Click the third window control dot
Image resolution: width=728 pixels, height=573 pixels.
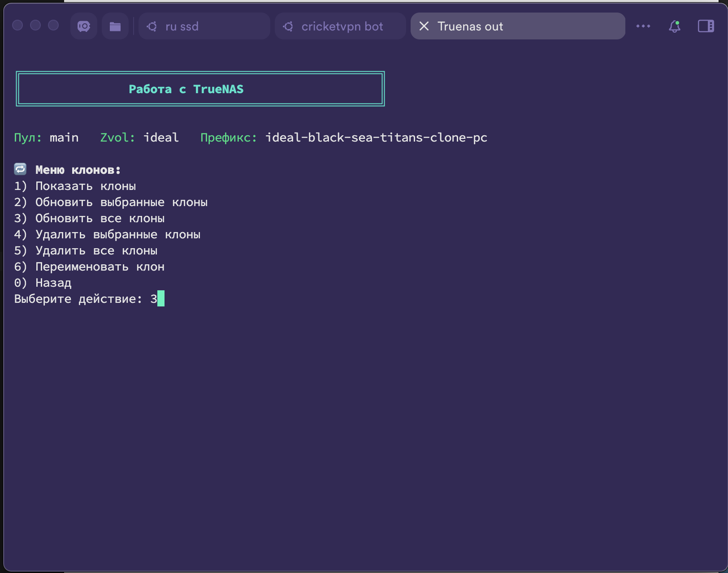coord(53,26)
